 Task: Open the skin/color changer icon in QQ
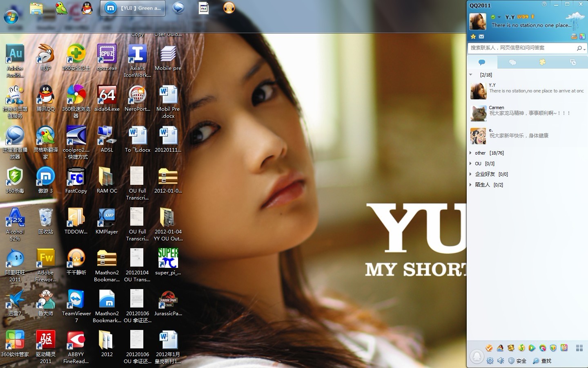pos(582,36)
